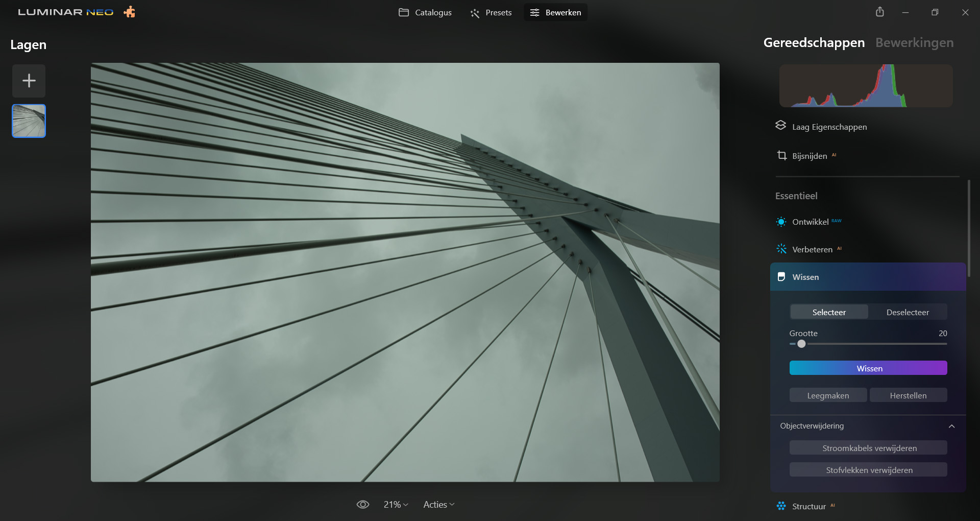This screenshot has height=521, width=980.
Task: Click the Essentieel section heading
Action: (796, 196)
